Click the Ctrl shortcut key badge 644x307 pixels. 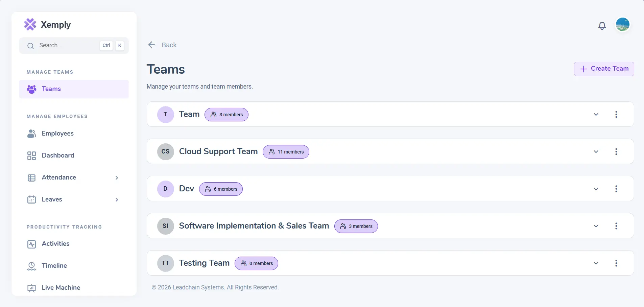coord(106,46)
